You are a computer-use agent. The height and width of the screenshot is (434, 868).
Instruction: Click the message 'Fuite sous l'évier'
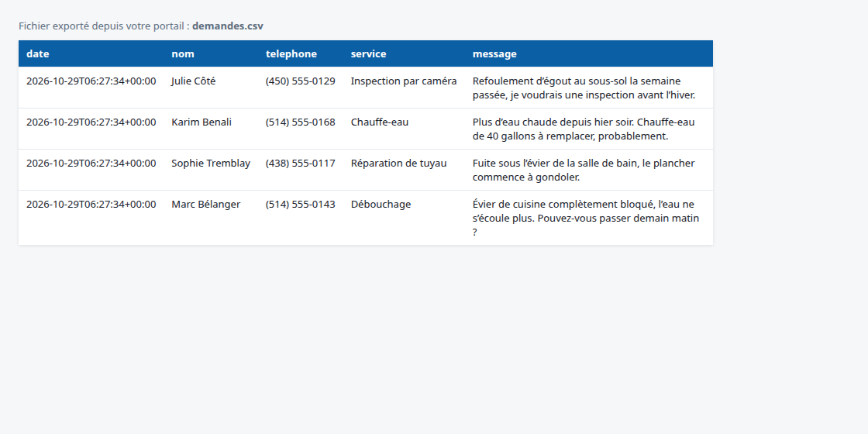[x=584, y=170]
